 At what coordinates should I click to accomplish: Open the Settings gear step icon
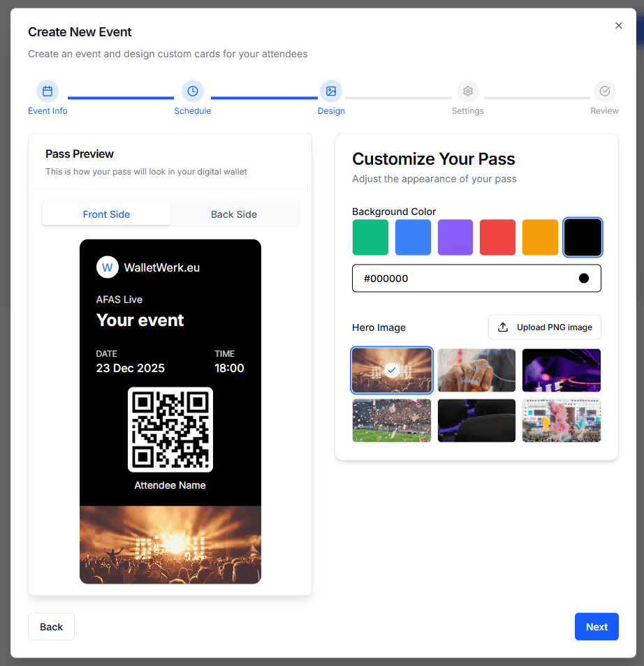tap(468, 91)
